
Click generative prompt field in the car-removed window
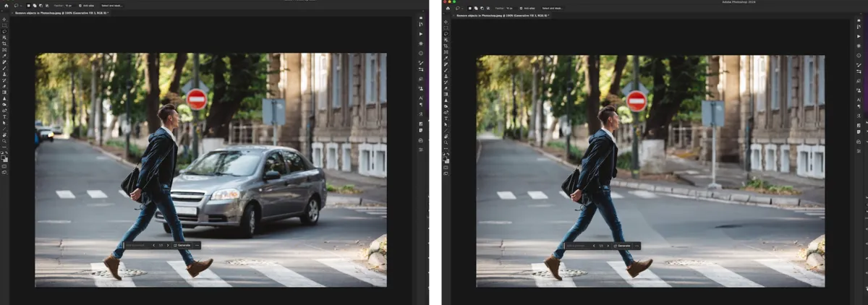click(x=579, y=246)
